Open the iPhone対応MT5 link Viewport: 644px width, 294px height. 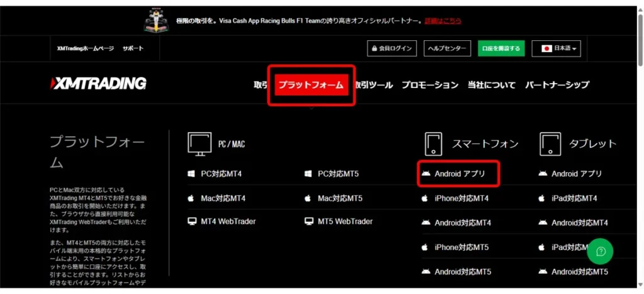[x=462, y=248]
